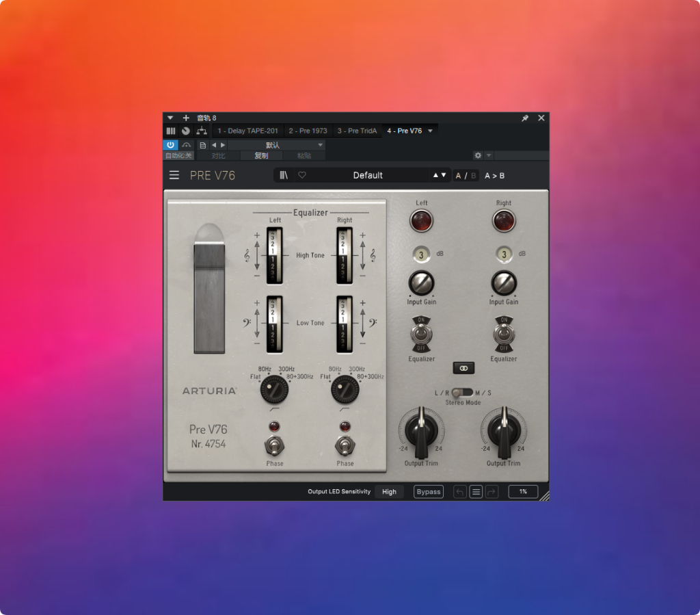Toggle the blue plugin power button
The image size is (700, 615).
coord(170,145)
